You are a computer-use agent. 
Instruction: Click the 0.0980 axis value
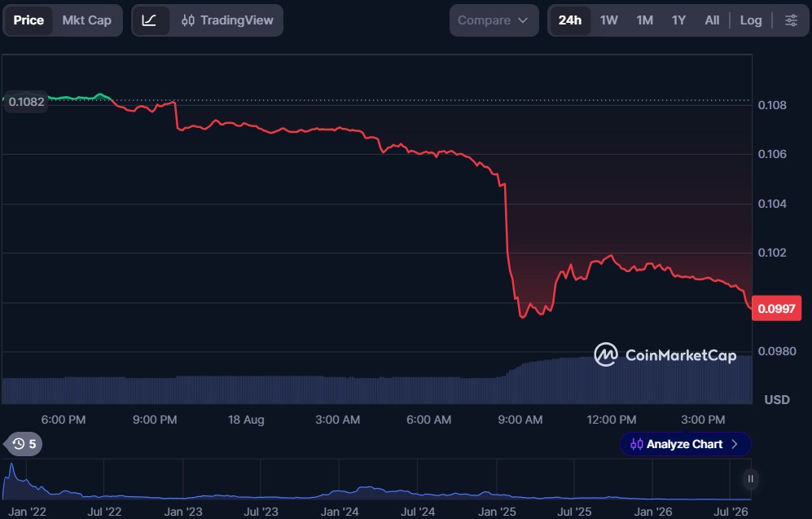(x=777, y=351)
